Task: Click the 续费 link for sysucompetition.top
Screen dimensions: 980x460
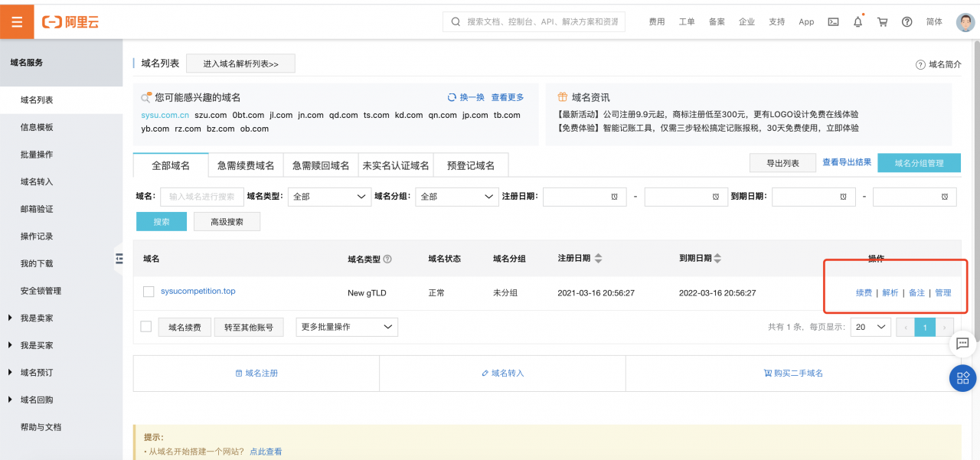Action: pyautogui.click(x=864, y=292)
